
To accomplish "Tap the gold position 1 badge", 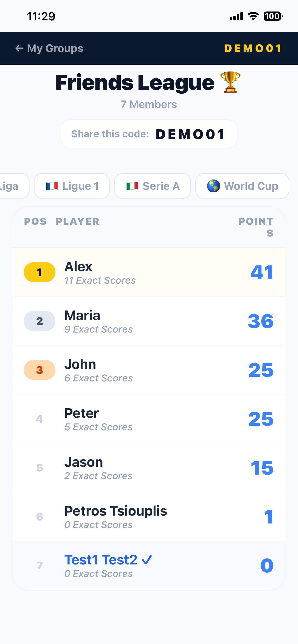I will [x=40, y=272].
